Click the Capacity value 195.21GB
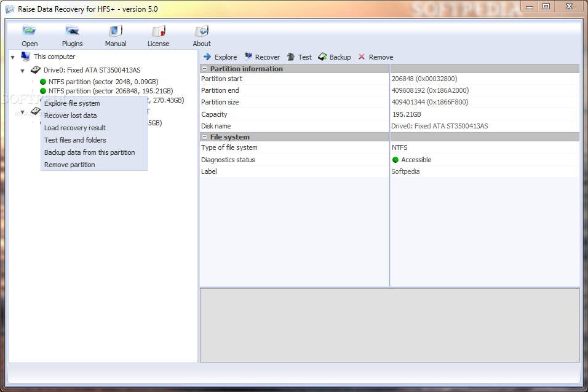The width and height of the screenshot is (588, 392). (x=407, y=114)
